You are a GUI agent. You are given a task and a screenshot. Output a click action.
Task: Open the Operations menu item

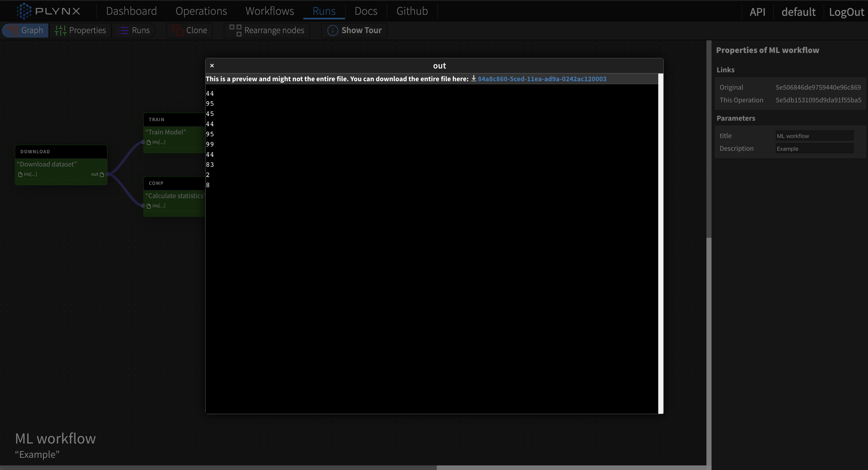coord(201,11)
